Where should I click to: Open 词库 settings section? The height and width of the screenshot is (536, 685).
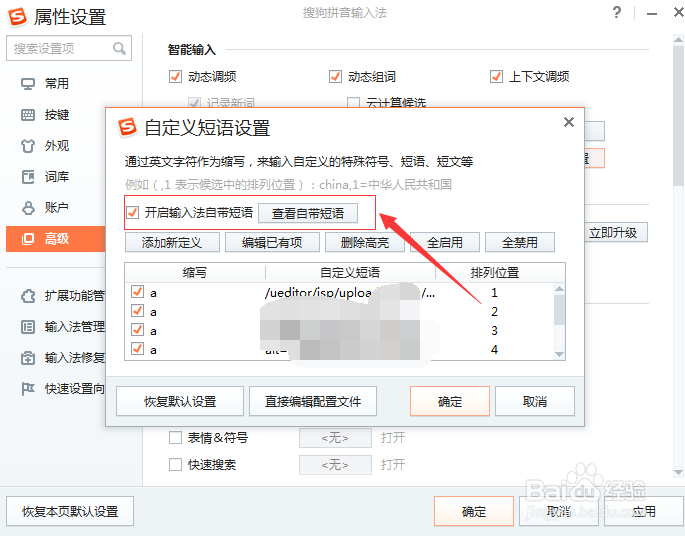[x=56, y=177]
